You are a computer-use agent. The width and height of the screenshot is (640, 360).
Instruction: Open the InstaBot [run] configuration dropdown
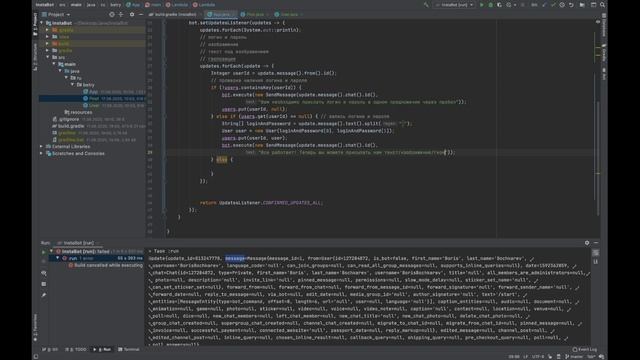[454, 5]
